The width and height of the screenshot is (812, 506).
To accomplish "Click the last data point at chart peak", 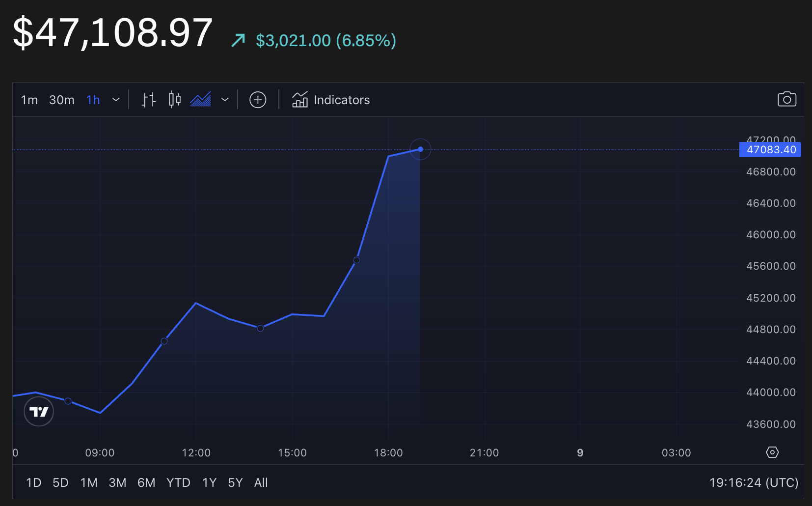I will click(x=420, y=149).
